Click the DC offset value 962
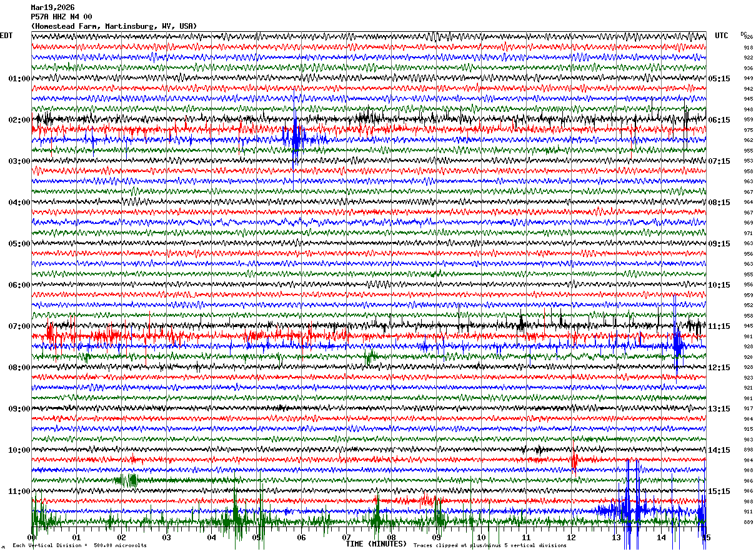The image size is (756, 554). [x=748, y=141]
